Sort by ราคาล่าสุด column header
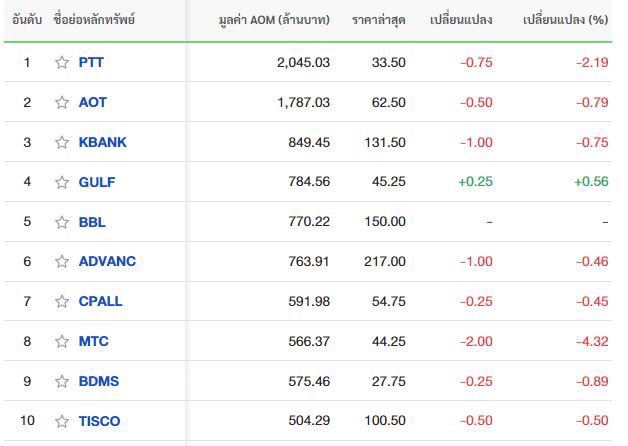The image size is (628, 446). click(x=378, y=20)
